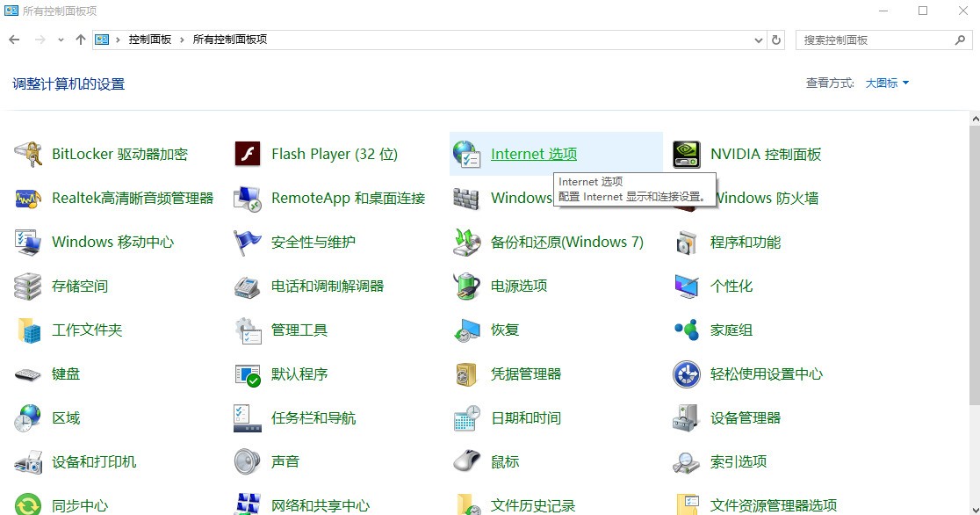This screenshot has height=515, width=980.
Task: Click the control panel icon in address bar
Action: 102,40
